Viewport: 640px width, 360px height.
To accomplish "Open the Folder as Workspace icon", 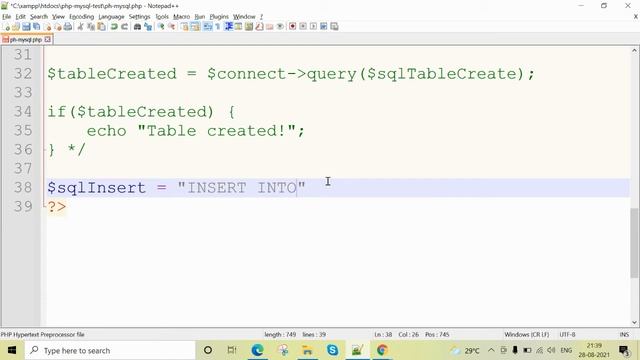I will [x=269, y=27].
